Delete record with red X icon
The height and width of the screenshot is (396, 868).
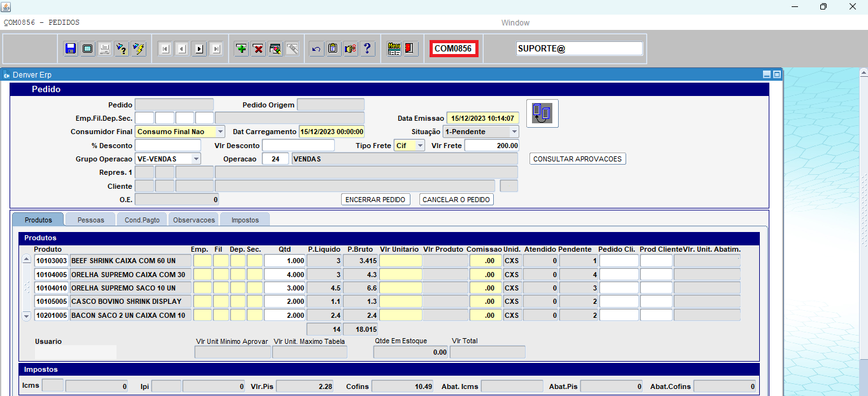pos(258,49)
